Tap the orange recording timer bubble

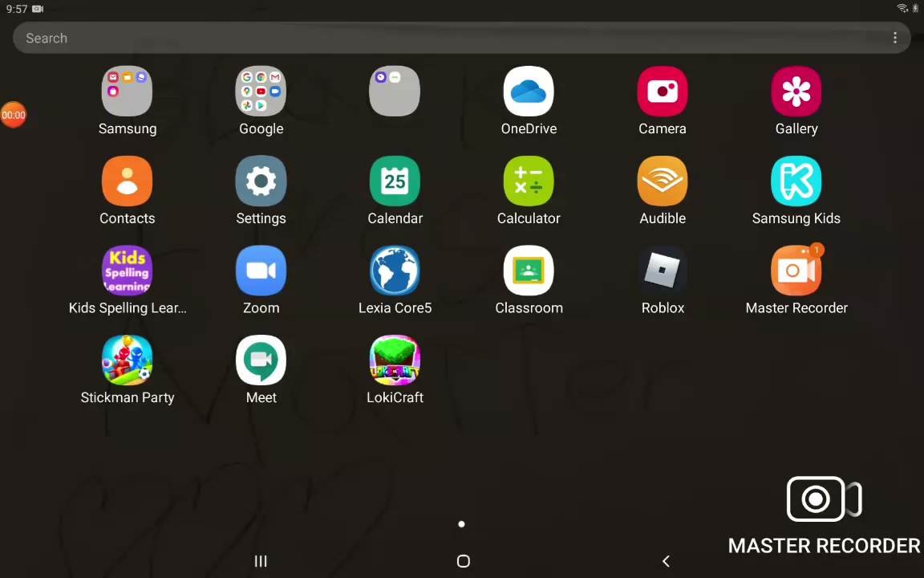click(14, 115)
